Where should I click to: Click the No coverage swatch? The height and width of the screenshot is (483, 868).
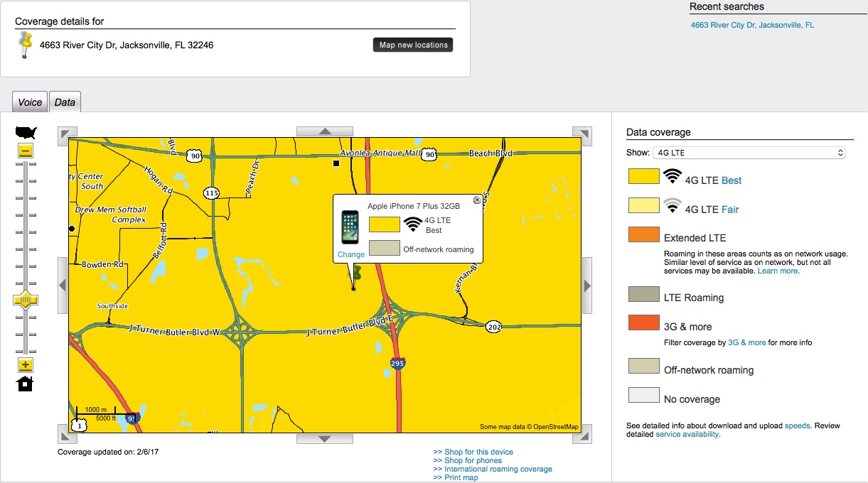(643, 395)
